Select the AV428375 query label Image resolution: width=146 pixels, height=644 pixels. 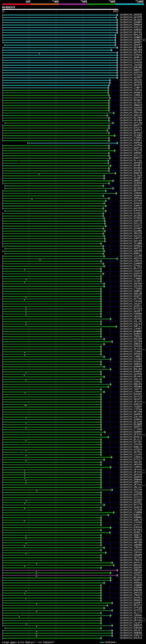[8, 7]
